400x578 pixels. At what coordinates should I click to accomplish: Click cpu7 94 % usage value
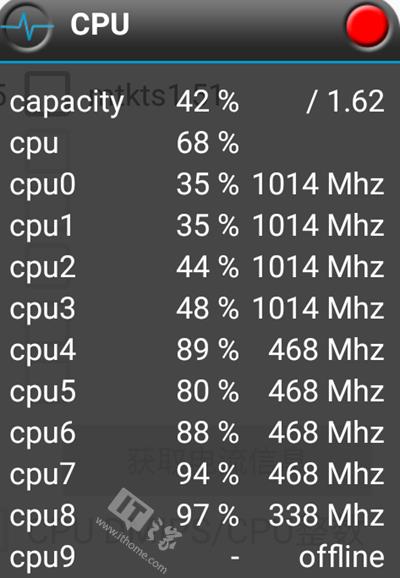point(208,474)
